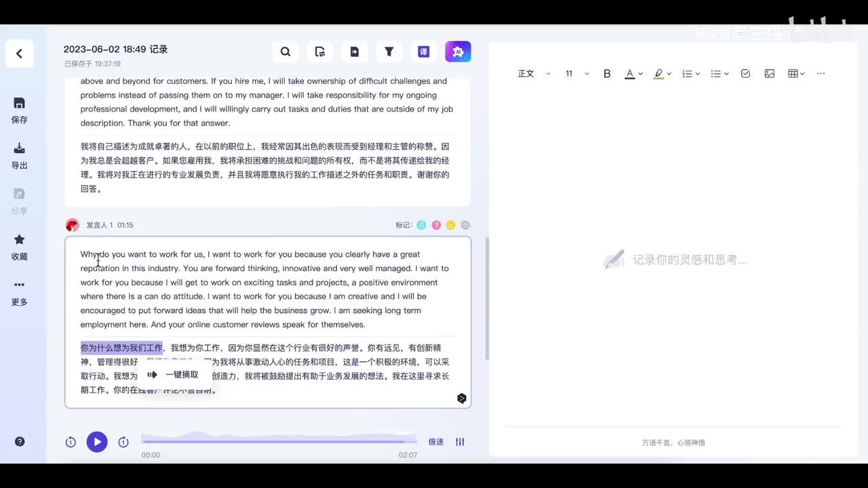
Task: Toggle the translation 译 icon
Action: point(424,52)
